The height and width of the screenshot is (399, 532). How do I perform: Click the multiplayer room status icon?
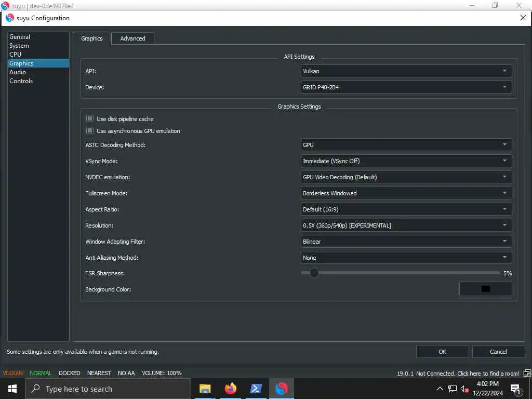527,373
